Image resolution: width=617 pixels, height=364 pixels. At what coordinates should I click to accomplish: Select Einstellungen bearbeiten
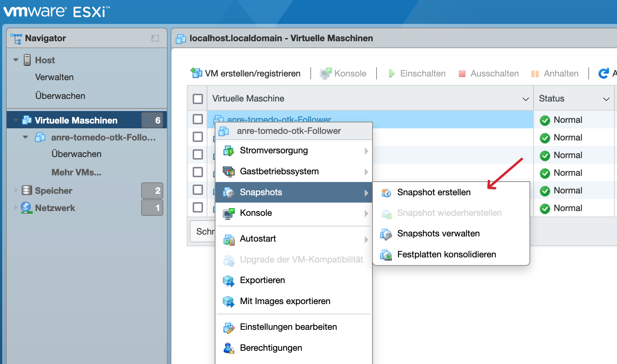click(x=294, y=327)
